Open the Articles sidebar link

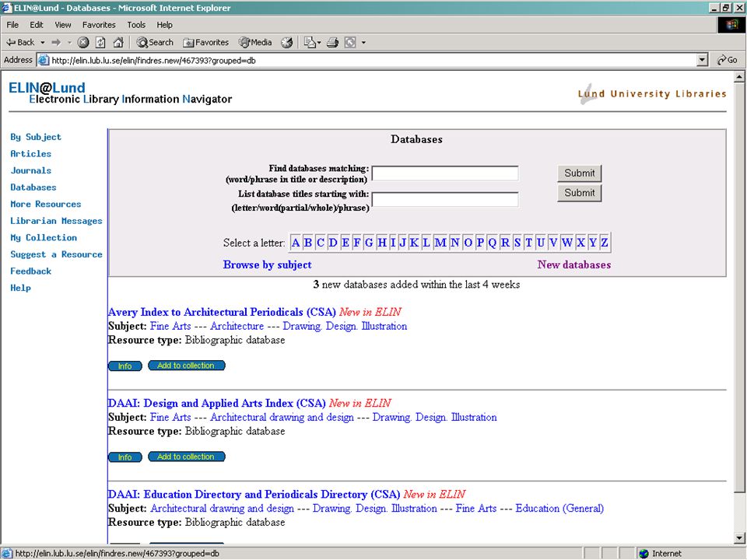(x=30, y=154)
